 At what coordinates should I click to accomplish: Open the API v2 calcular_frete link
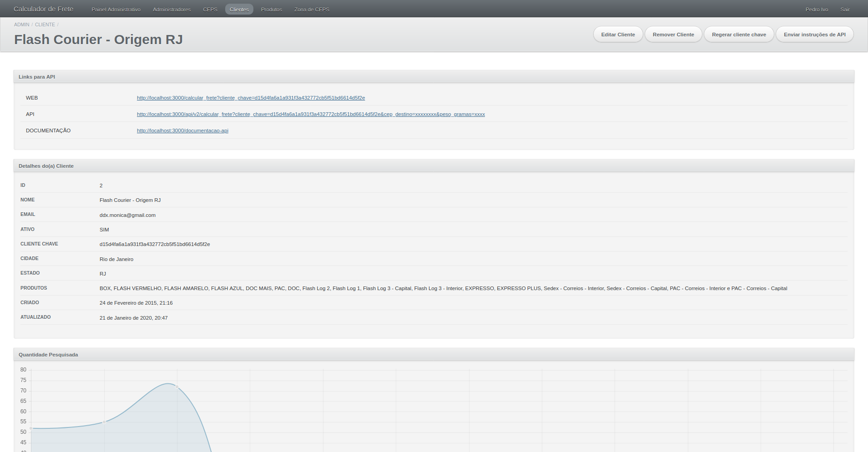pyautogui.click(x=311, y=114)
